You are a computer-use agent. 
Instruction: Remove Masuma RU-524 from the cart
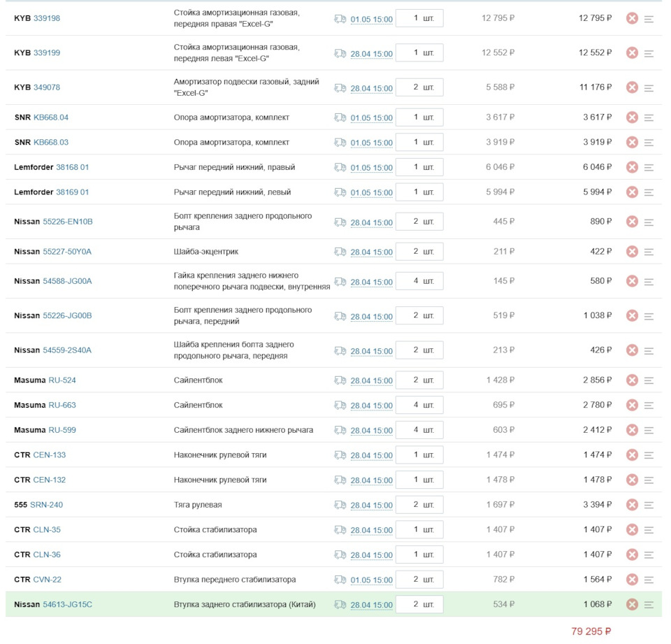click(632, 380)
